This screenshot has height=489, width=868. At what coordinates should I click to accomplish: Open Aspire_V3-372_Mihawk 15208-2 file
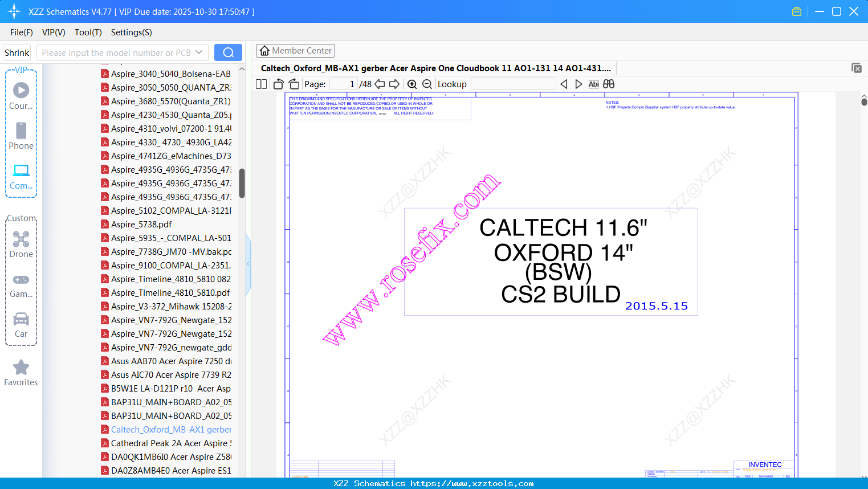click(x=166, y=306)
